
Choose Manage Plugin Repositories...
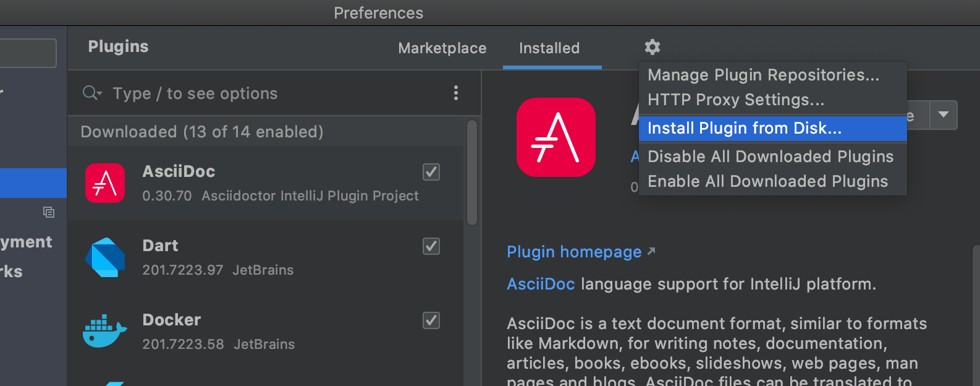click(x=773, y=75)
